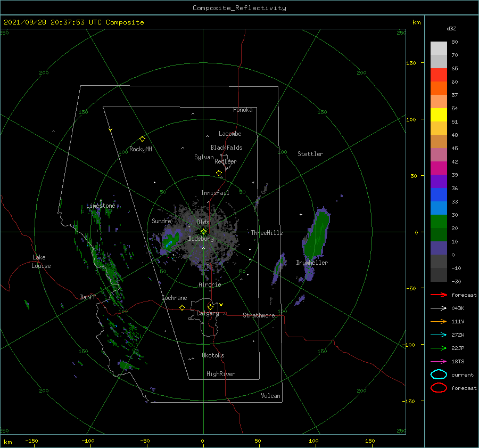Click the Cochrane city label

point(174,298)
